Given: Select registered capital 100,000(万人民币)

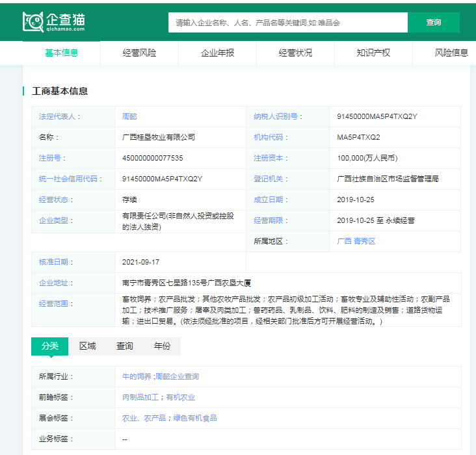Looking at the screenshot, I should [x=367, y=158].
